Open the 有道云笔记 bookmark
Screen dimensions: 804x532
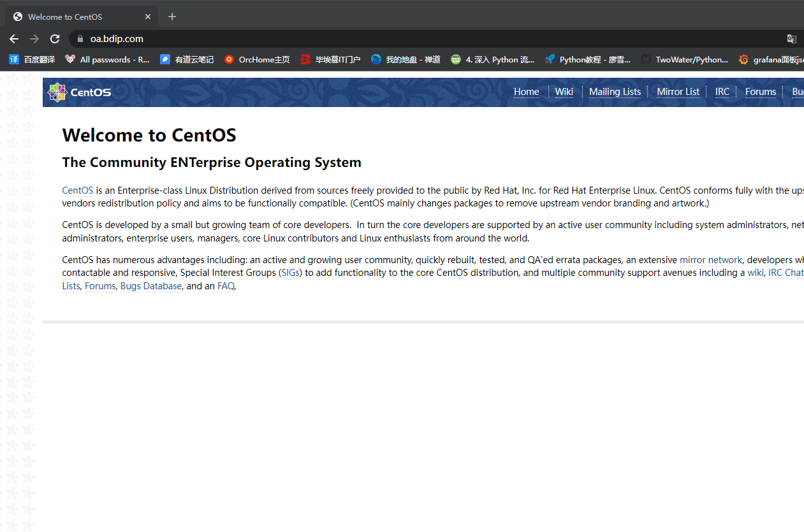187,59
